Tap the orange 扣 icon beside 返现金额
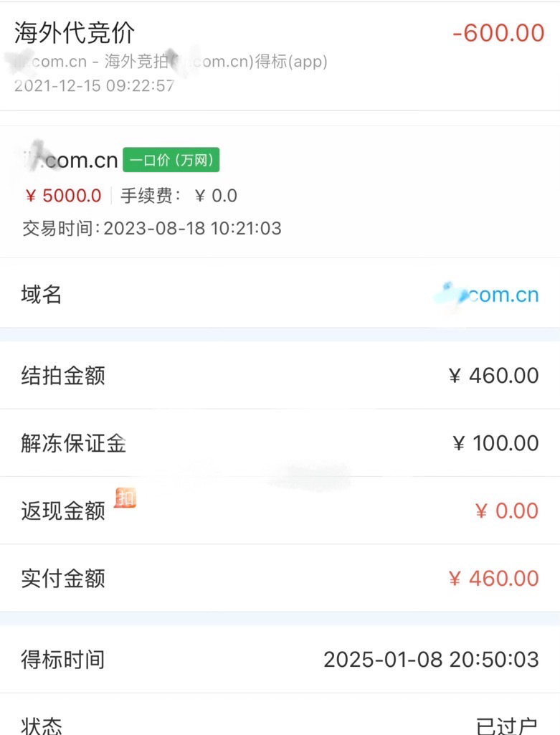The image size is (560, 735). point(125,498)
